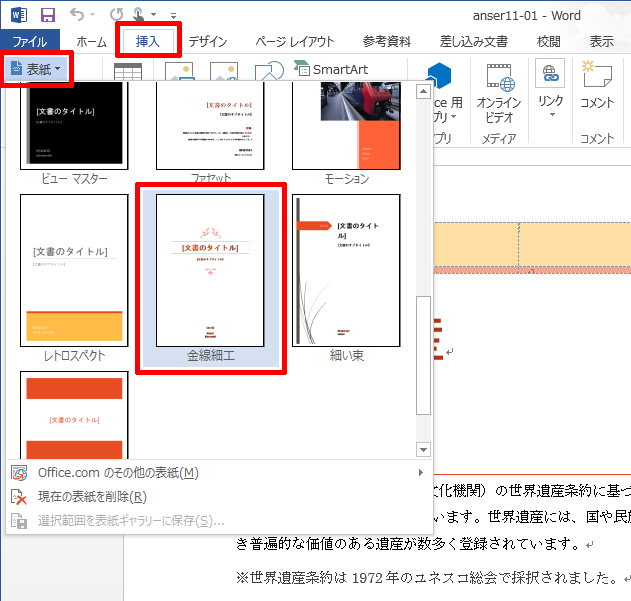Customize Quick Access Toolbar arrow
Screen dimensions: 631x601
point(173,16)
